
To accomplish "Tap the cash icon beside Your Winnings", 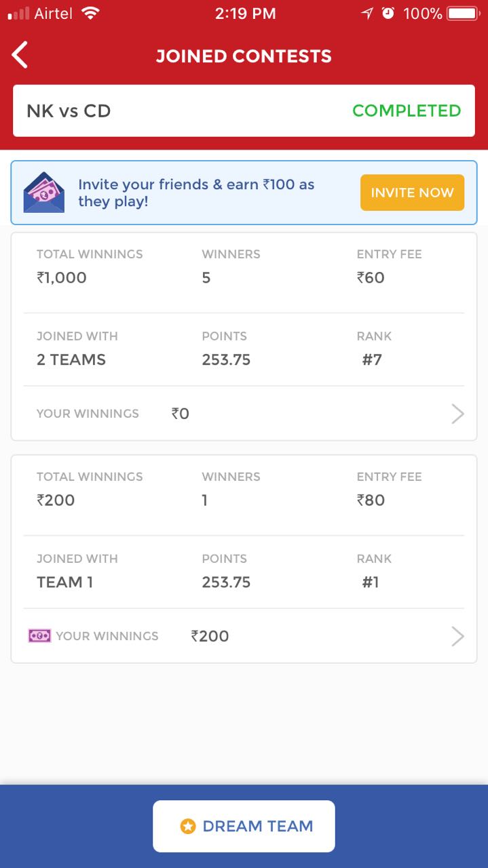I will pos(39,636).
